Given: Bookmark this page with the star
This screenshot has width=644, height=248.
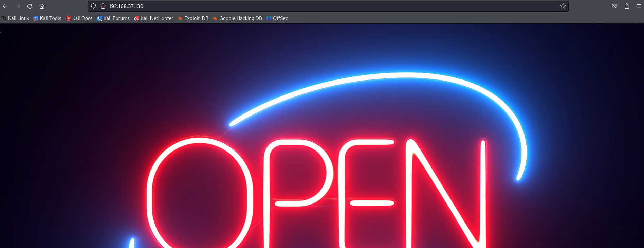Looking at the screenshot, I should tap(563, 6).
